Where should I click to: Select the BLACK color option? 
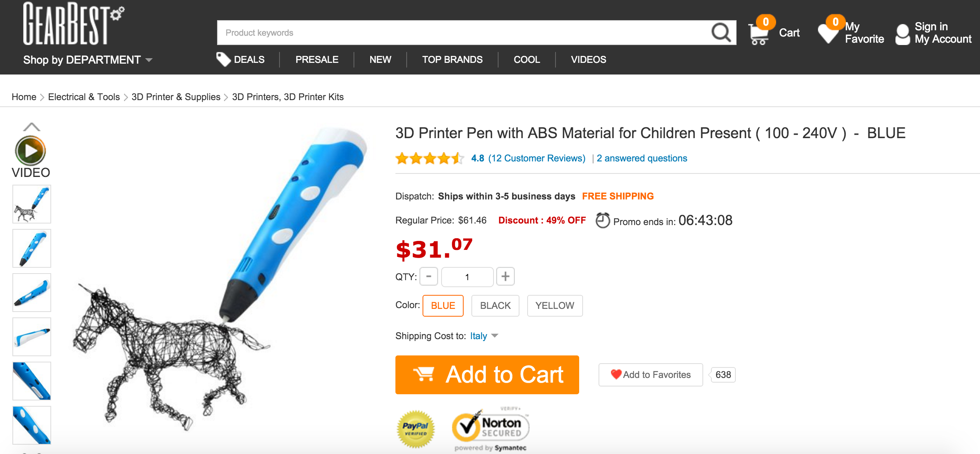(495, 306)
